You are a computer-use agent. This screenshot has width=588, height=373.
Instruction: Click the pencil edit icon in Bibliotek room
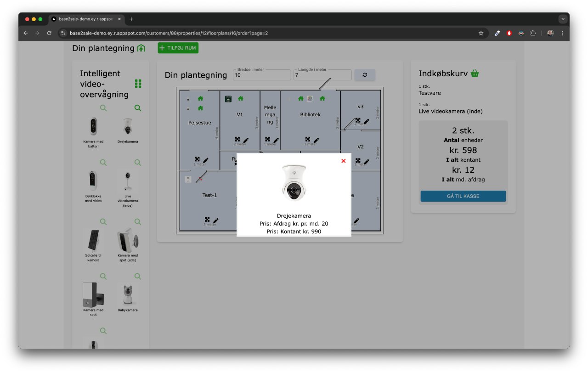[x=317, y=140]
